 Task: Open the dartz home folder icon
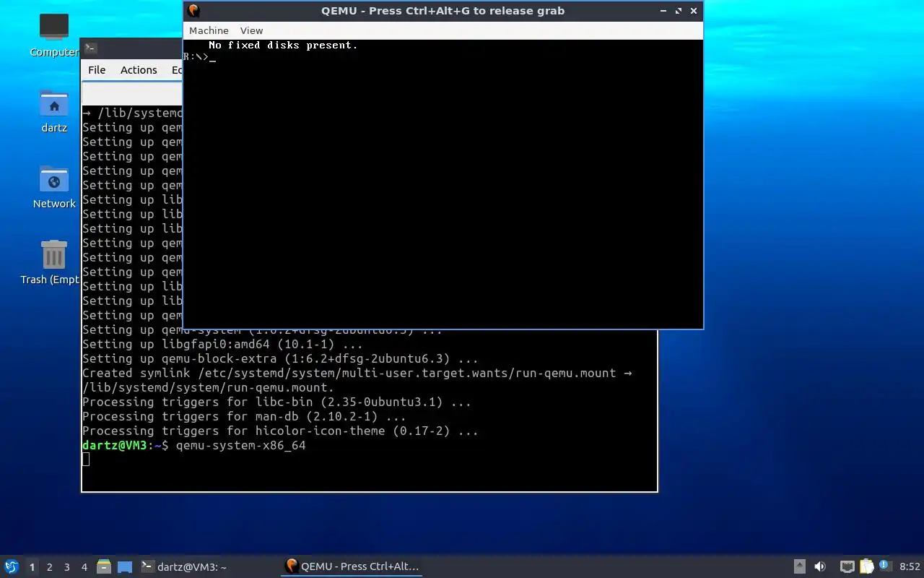pos(54,111)
